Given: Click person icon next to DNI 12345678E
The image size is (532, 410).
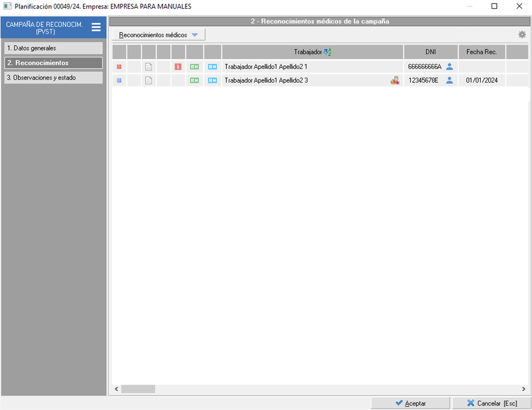Looking at the screenshot, I should [x=449, y=80].
